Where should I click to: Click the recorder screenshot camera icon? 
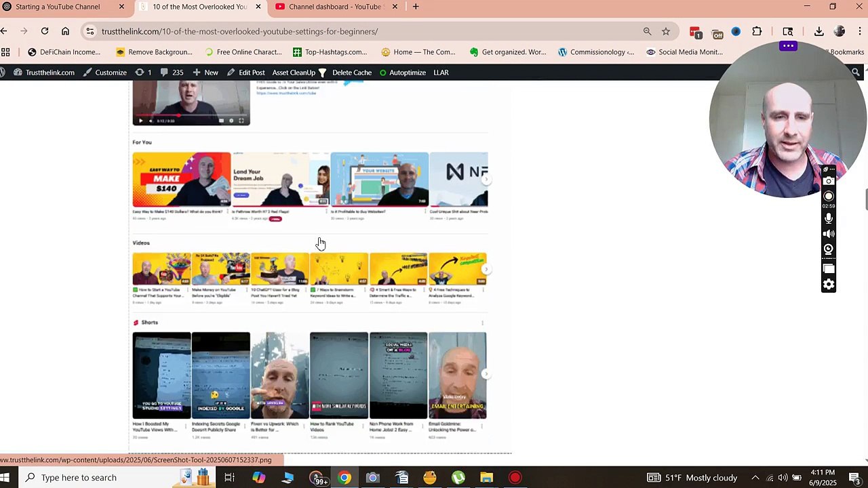pyautogui.click(x=829, y=181)
